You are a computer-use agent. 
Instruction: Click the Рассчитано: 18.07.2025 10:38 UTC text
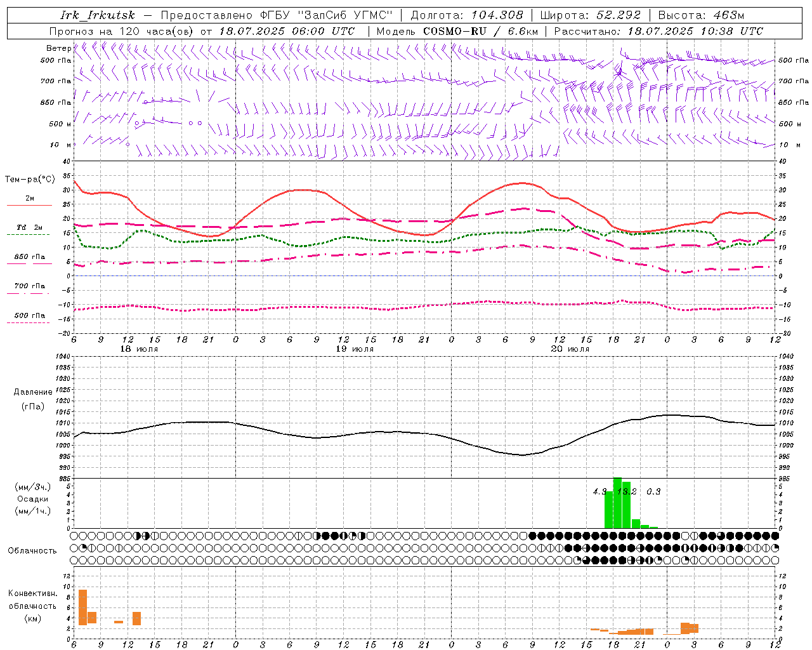pos(658,31)
